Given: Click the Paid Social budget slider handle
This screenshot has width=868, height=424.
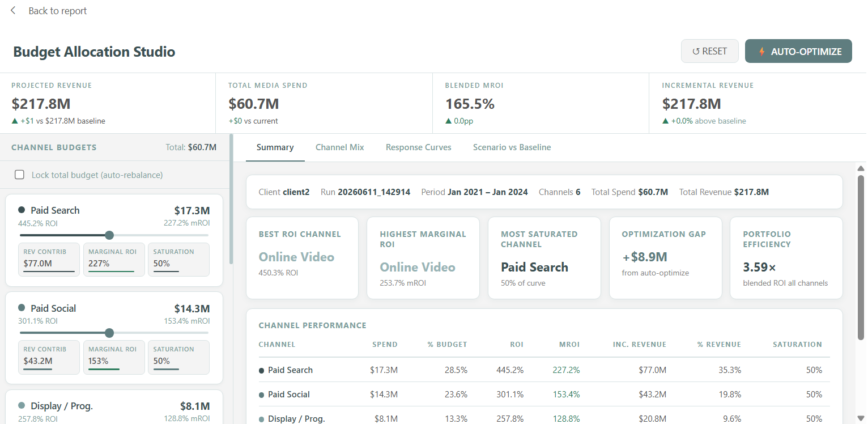Looking at the screenshot, I should pos(109,333).
